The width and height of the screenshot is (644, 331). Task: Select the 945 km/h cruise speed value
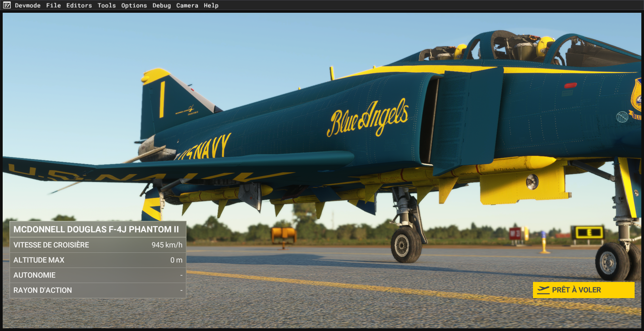pyautogui.click(x=167, y=245)
